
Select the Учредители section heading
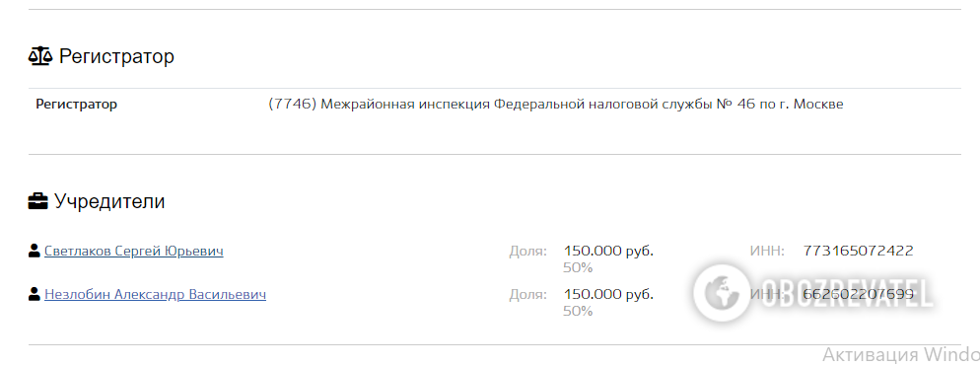(109, 201)
